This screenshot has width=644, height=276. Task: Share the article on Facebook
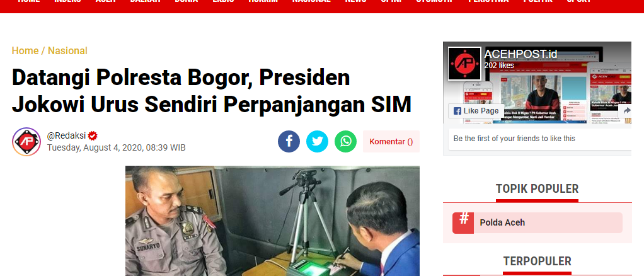pos(289,141)
